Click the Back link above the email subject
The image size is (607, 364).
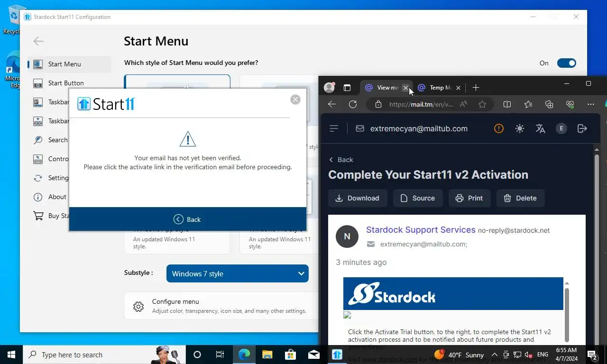pyautogui.click(x=341, y=160)
